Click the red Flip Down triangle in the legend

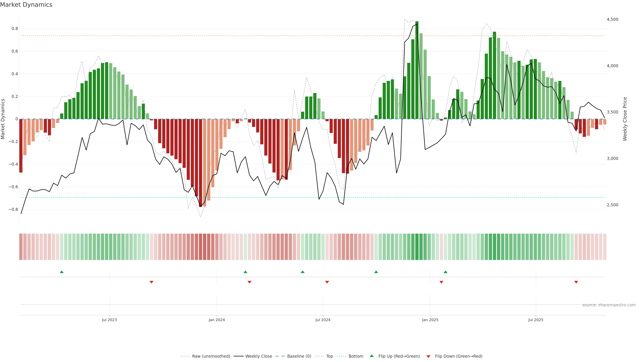tap(428, 356)
